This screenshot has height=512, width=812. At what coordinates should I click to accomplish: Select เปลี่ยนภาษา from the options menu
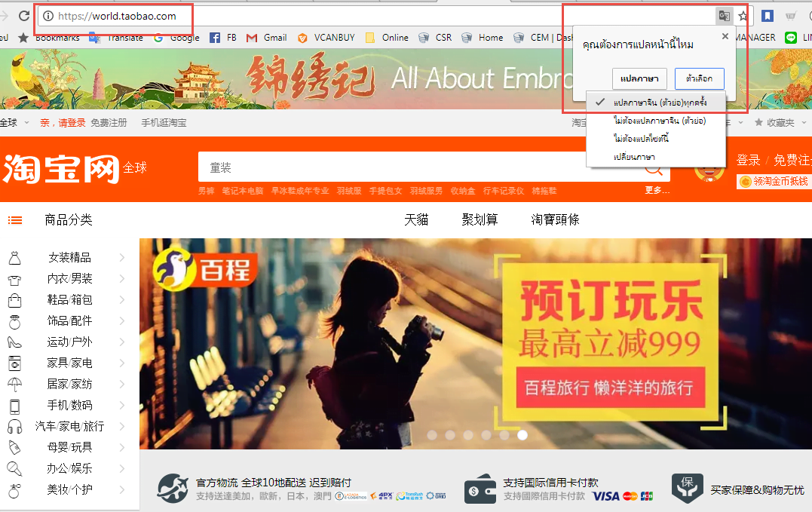click(x=656, y=157)
